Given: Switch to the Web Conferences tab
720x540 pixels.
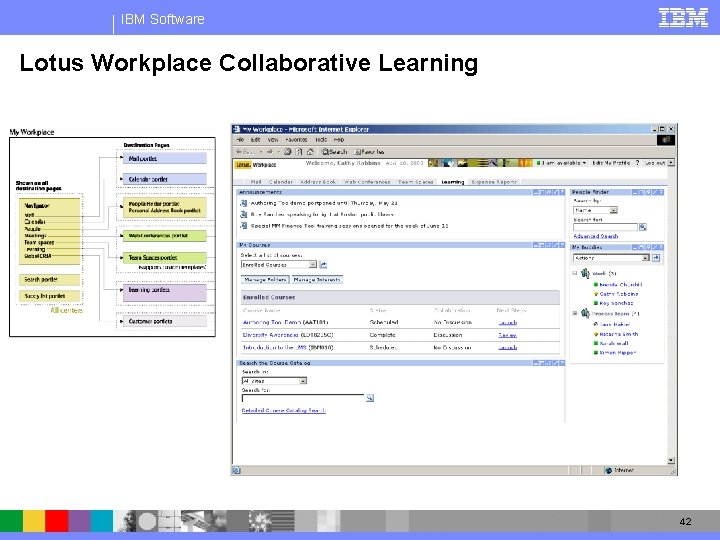Looking at the screenshot, I should tap(367, 182).
